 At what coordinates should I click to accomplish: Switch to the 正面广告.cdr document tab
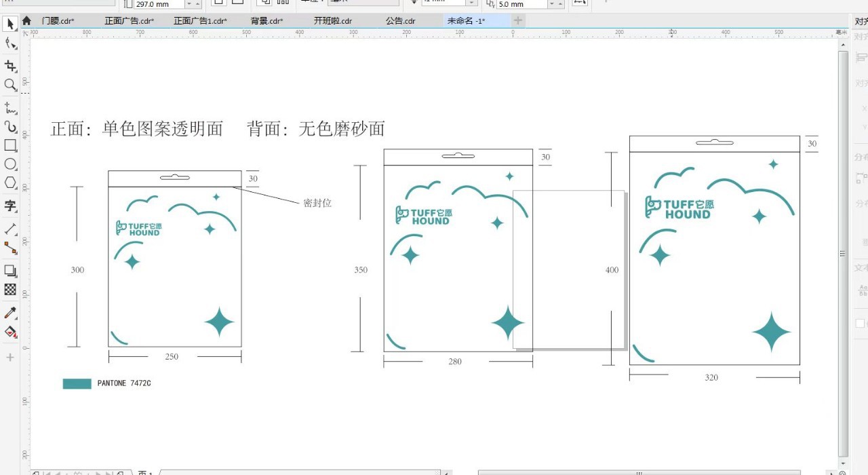[129, 21]
